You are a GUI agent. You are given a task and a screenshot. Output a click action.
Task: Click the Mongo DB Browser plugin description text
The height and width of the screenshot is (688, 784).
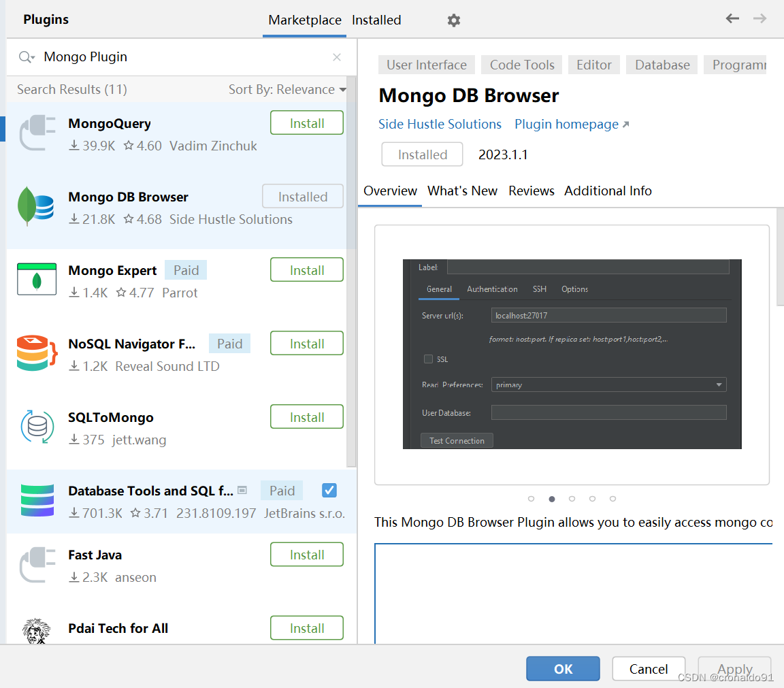pyautogui.click(x=573, y=522)
